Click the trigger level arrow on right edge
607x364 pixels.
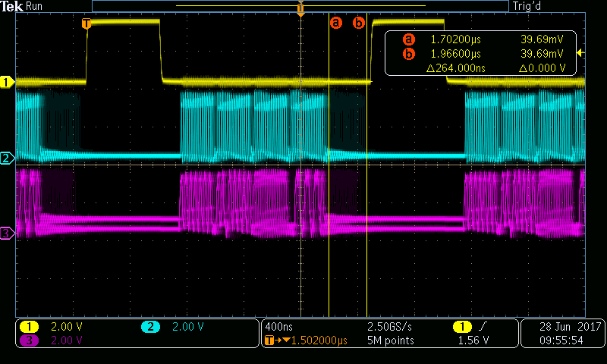point(580,52)
